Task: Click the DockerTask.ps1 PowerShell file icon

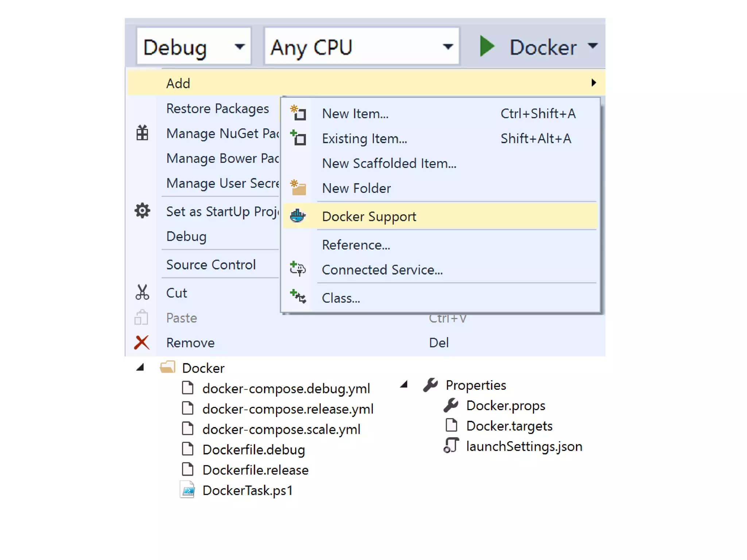Action: click(x=187, y=490)
